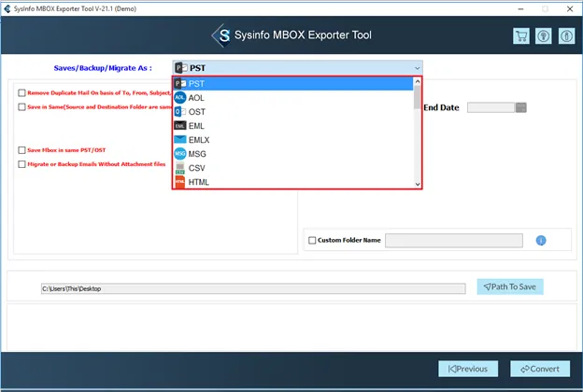Choose PST from the format list

pyautogui.click(x=293, y=84)
